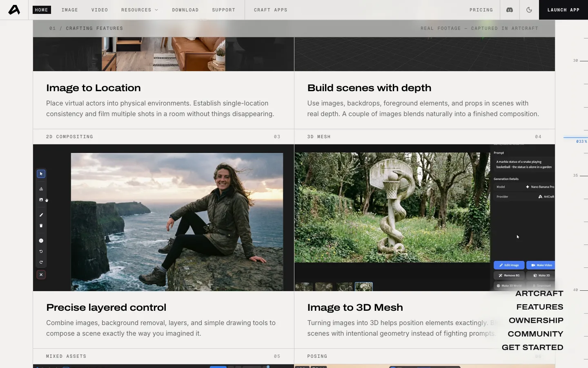
Task: Select the pointer tool in compositing toolbar
Action: [x=41, y=174]
